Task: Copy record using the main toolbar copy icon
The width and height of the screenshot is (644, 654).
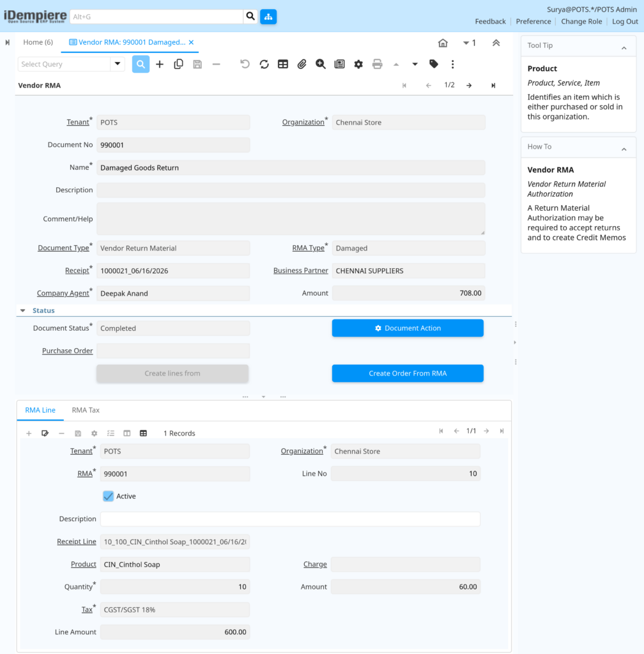Action: coord(178,65)
